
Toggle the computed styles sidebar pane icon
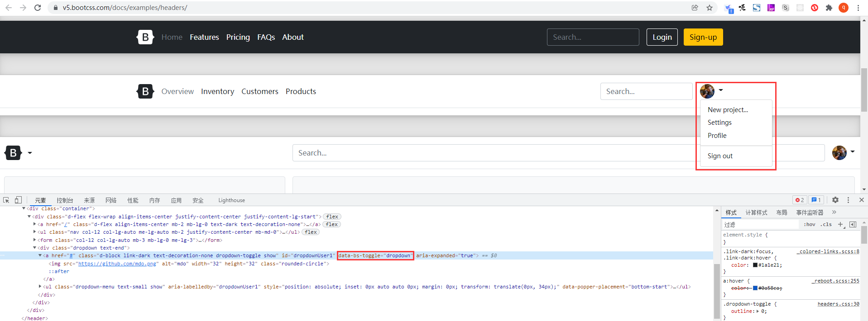[x=853, y=224]
